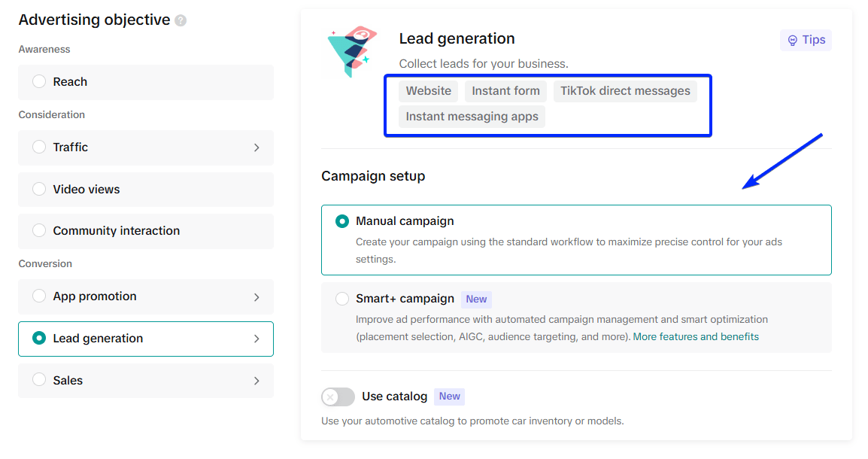Select the Manual campaign radio option

(342, 221)
